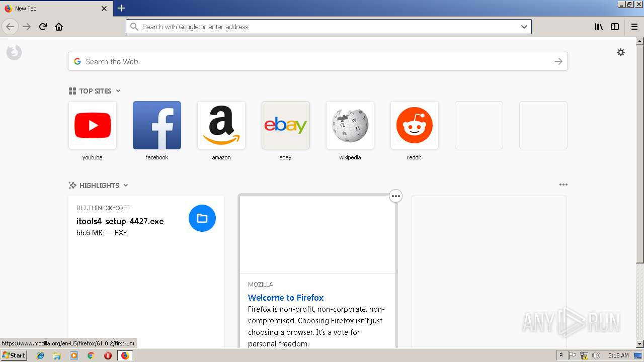The image size is (644, 362).
Task: Launch Chrome from the taskbar
Action: click(x=91, y=355)
